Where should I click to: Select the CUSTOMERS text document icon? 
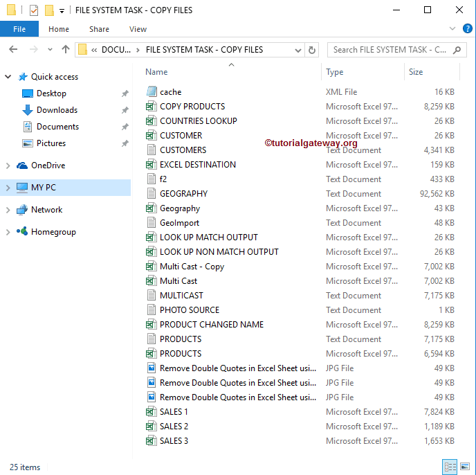[152, 150]
